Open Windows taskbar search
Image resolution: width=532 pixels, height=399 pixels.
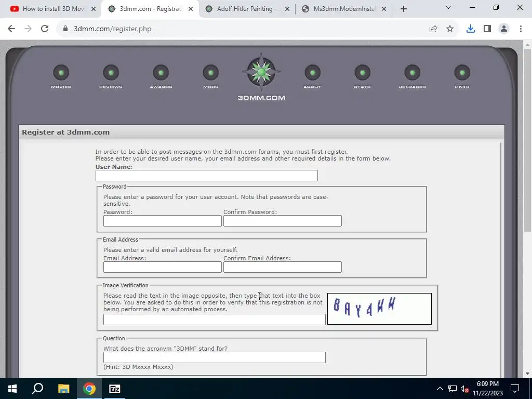coord(37,389)
